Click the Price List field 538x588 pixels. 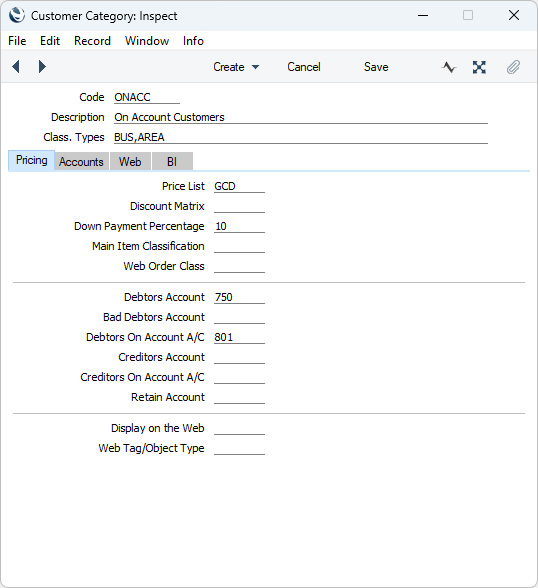pos(239,186)
